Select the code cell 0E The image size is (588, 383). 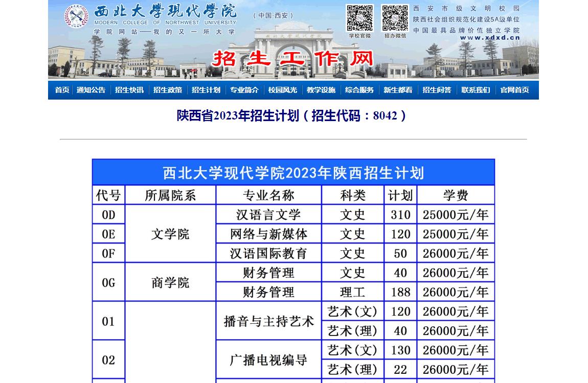pos(108,234)
